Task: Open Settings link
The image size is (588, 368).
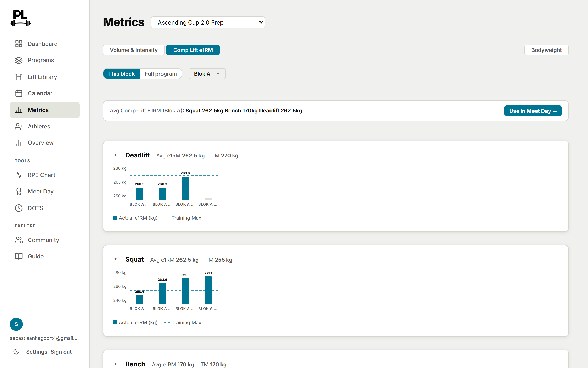Action: coord(37,352)
